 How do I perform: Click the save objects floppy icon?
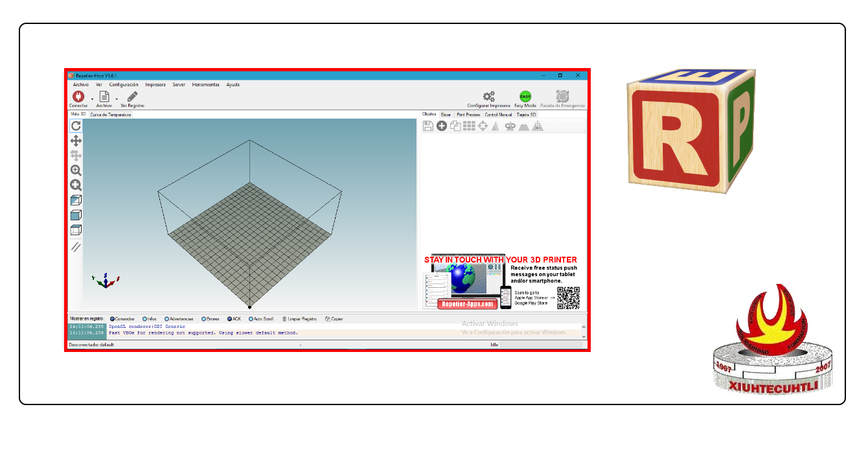tap(428, 126)
